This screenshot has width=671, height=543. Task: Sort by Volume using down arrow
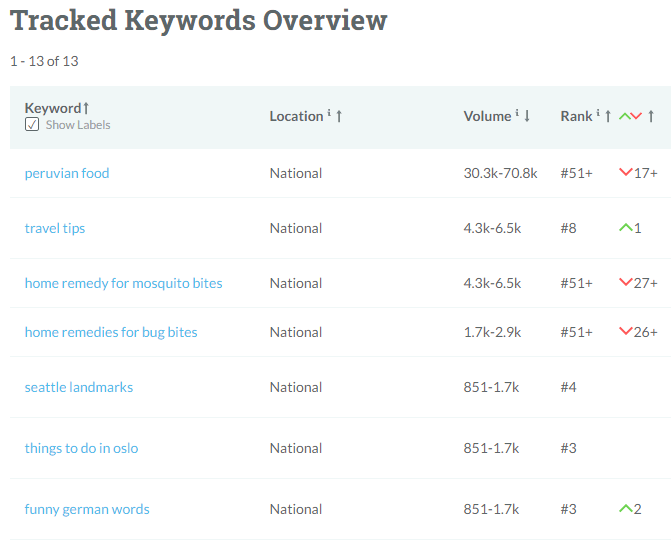click(x=527, y=116)
